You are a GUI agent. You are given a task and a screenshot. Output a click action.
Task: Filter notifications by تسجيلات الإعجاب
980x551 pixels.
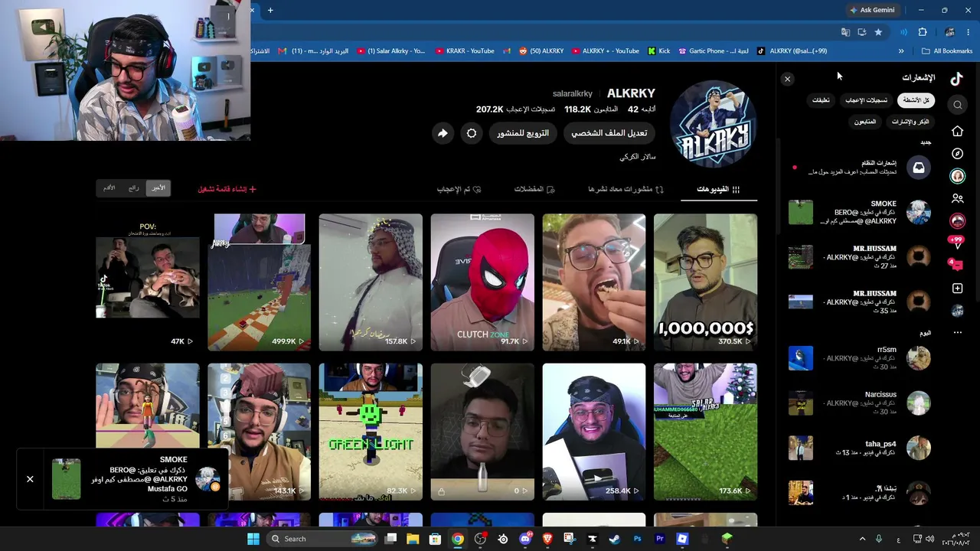[867, 100]
